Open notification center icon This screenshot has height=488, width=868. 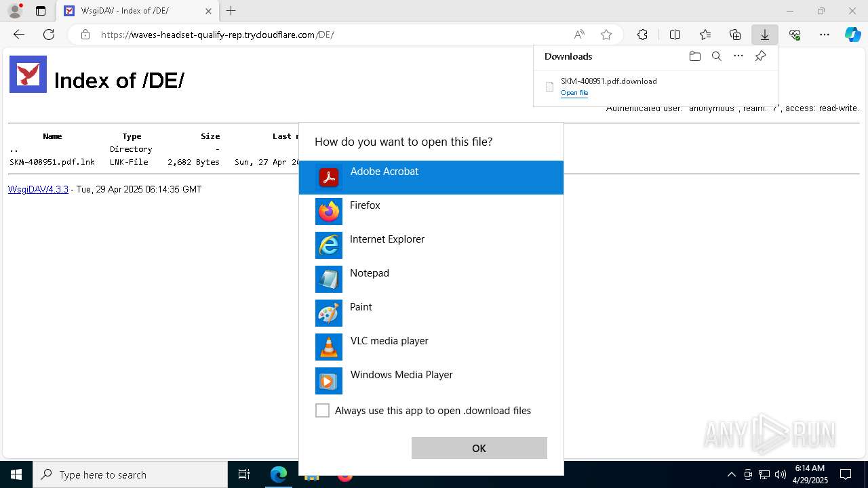click(846, 474)
